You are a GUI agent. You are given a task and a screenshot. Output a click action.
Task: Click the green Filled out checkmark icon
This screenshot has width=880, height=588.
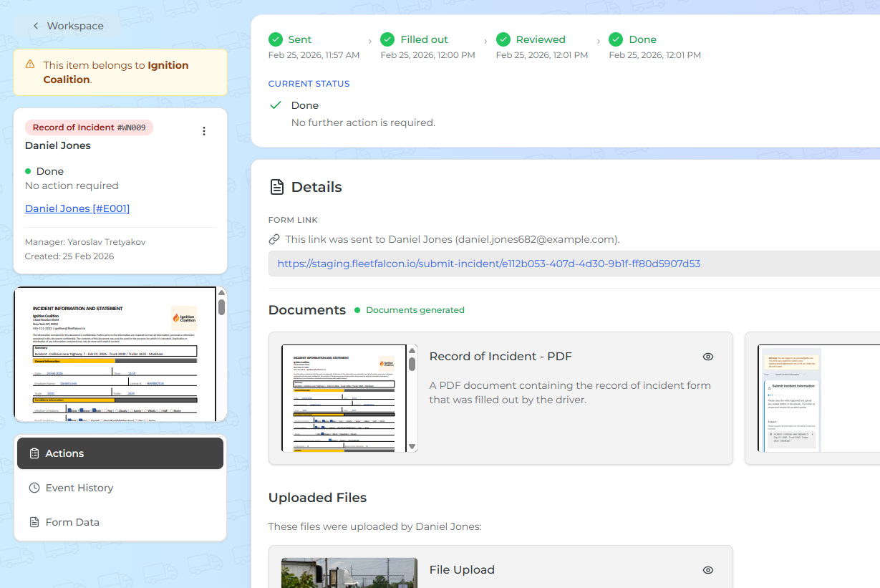387,39
